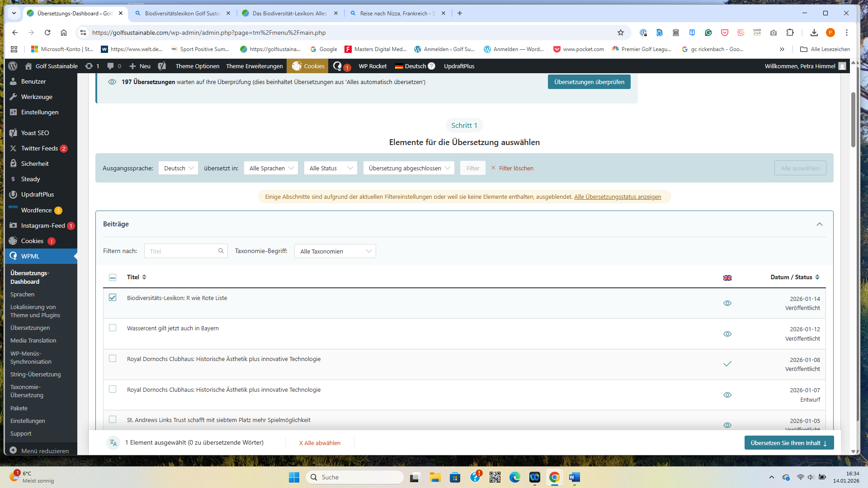Screen dimensions: 868x488
Task: Click the Filter löschen link
Action: (x=516, y=168)
